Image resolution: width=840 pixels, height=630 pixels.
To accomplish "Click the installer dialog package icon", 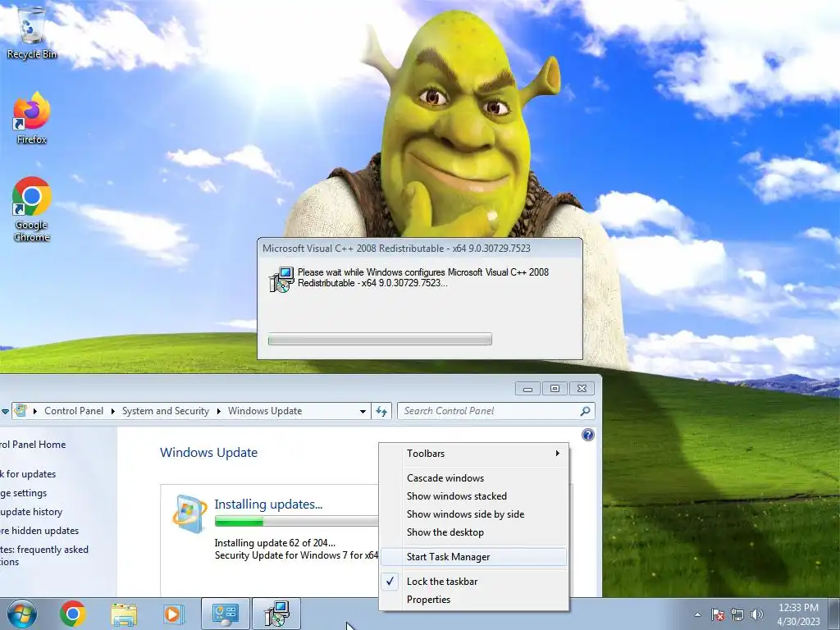I will coord(281,279).
